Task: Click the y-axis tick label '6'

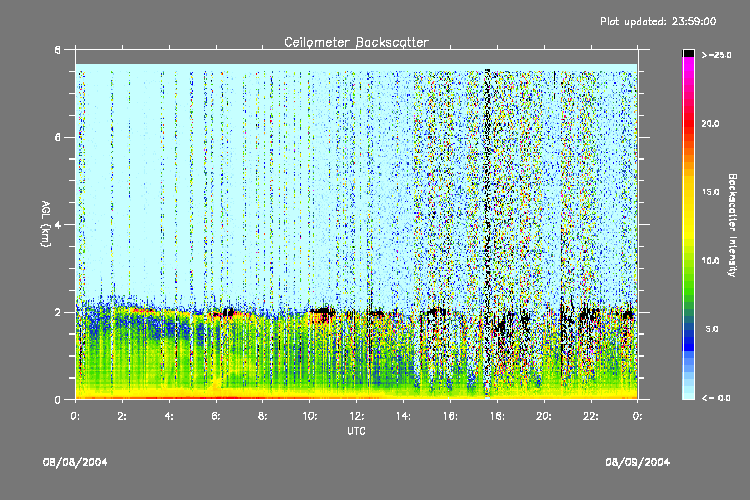Action: (x=58, y=137)
